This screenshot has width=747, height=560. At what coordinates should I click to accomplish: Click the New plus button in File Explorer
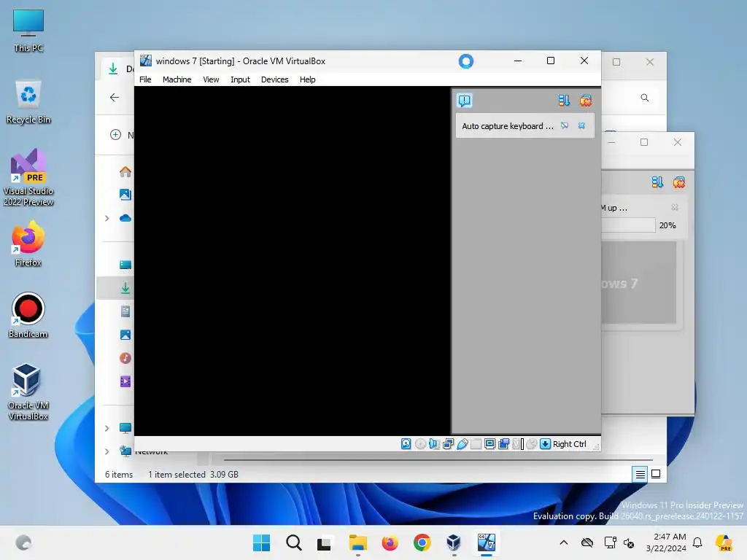pos(115,135)
